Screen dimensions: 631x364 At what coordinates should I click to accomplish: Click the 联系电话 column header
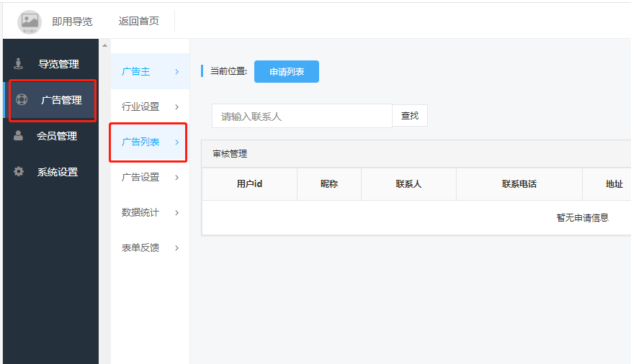(519, 184)
